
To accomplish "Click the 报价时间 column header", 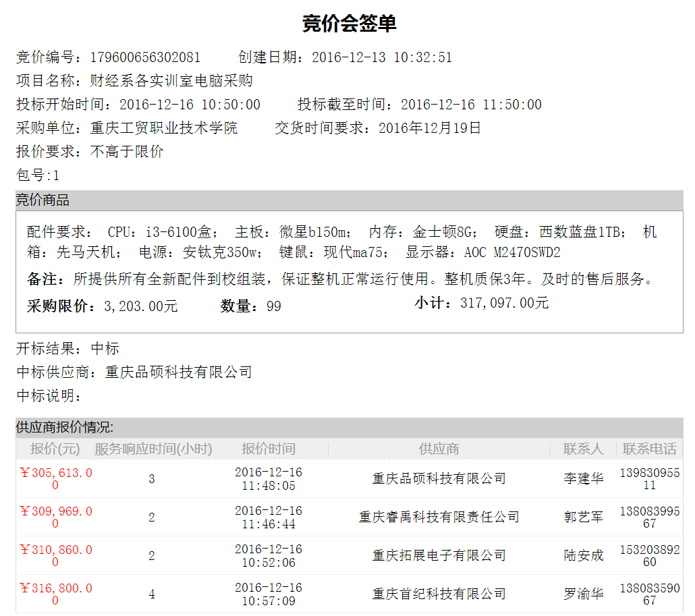I will (x=269, y=449).
